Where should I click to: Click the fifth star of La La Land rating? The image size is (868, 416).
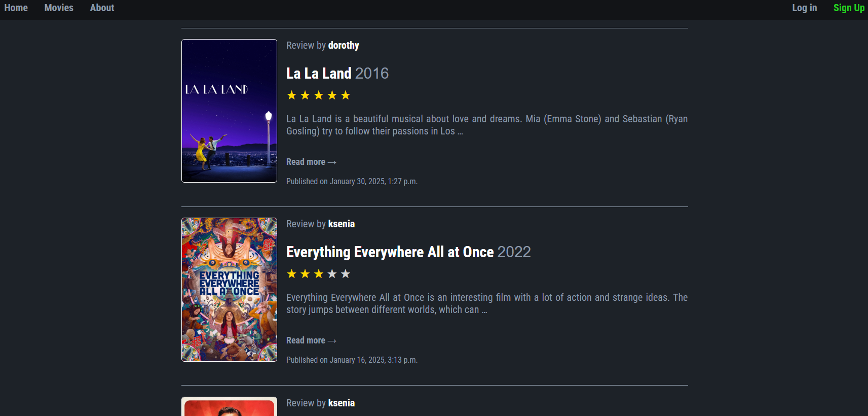coord(346,95)
